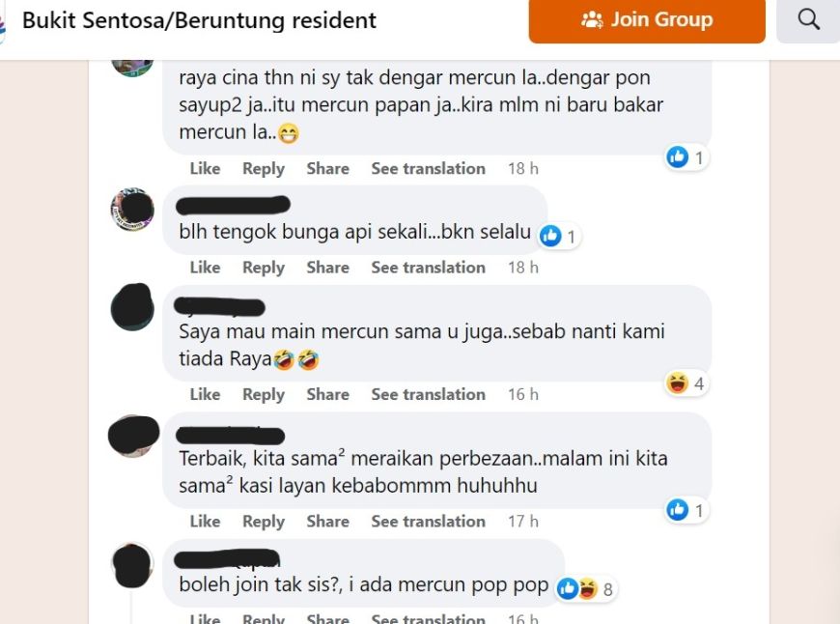840x624 pixels.
Task: Share the 'Terbaik, kita sama' comment
Action: tap(327, 521)
